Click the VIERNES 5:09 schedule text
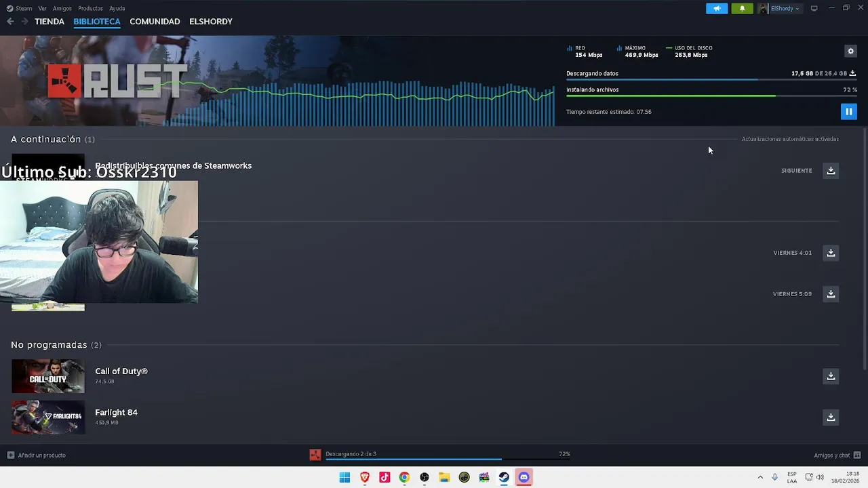The width and height of the screenshot is (868, 488). [x=792, y=294]
